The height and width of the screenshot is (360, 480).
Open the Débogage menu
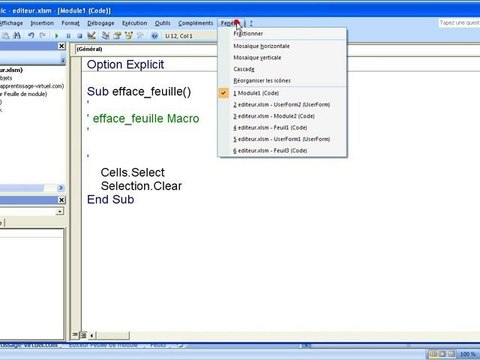point(101,23)
